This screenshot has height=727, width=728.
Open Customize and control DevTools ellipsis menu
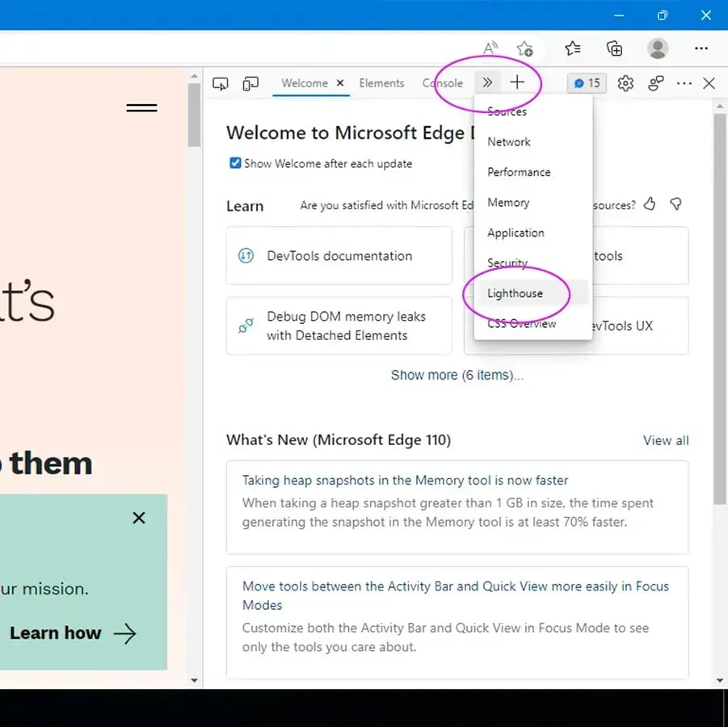tap(684, 83)
